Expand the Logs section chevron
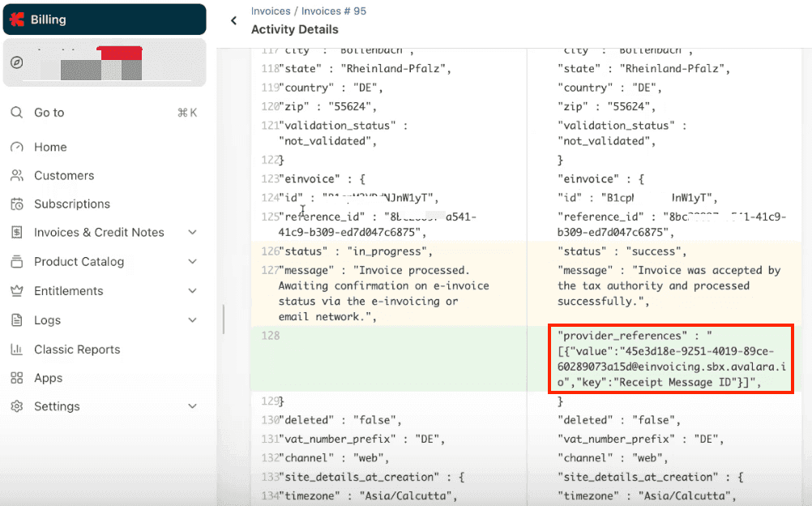The image size is (812, 506). pos(192,320)
